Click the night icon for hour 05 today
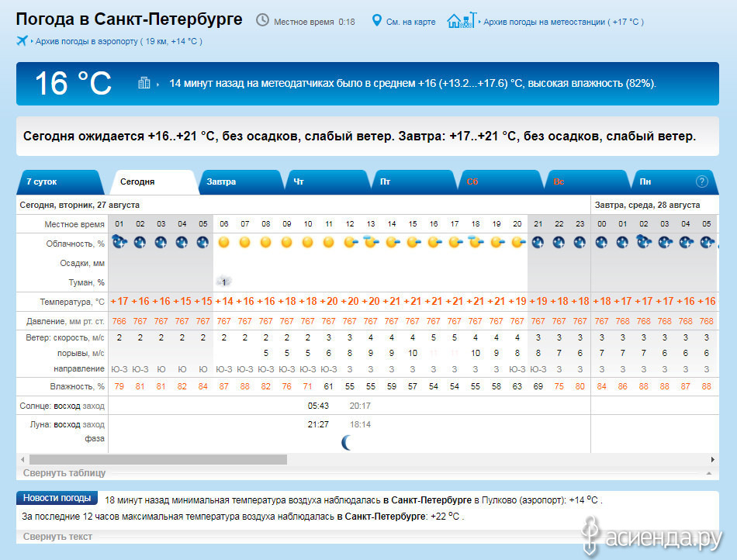 202,243
